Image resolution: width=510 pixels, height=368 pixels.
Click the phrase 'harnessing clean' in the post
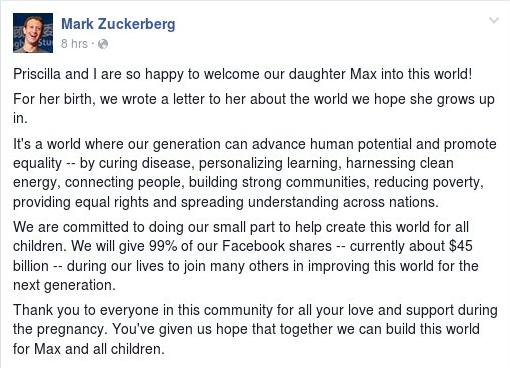(x=400, y=163)
